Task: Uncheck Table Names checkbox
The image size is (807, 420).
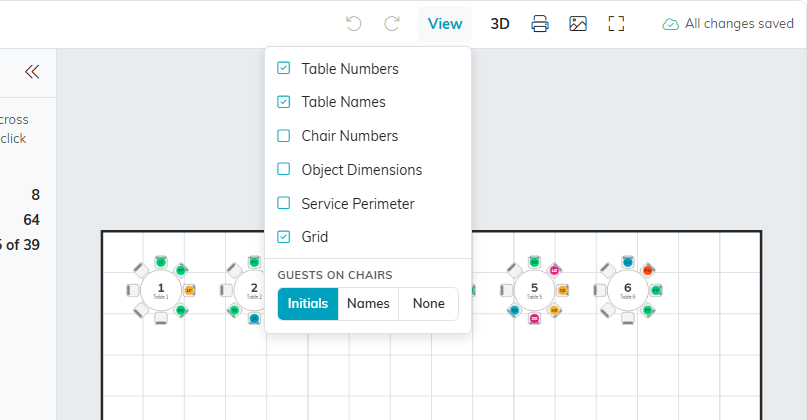Action: pyautogui.click(x=284, y=102)
